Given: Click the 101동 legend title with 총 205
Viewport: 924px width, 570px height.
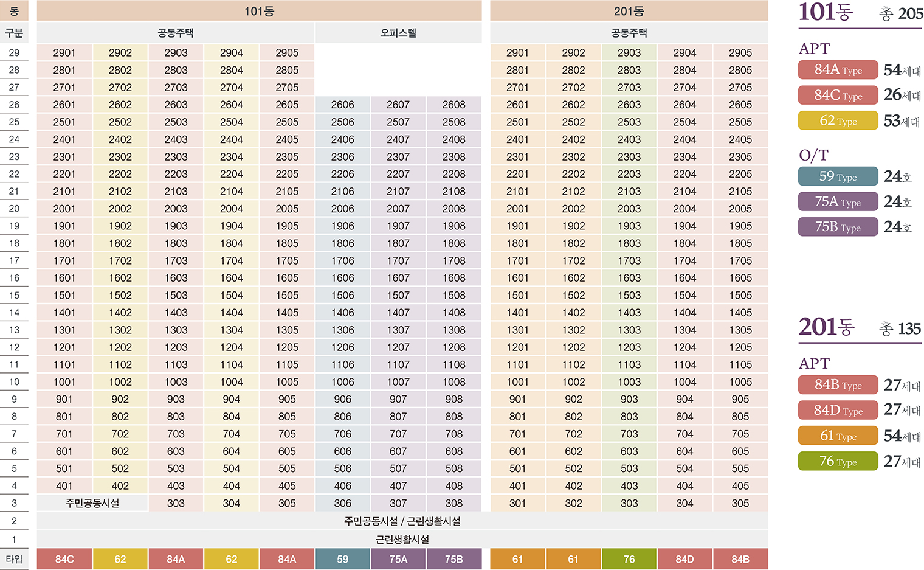Looking at the screenshot, I should tap(861, 13).
